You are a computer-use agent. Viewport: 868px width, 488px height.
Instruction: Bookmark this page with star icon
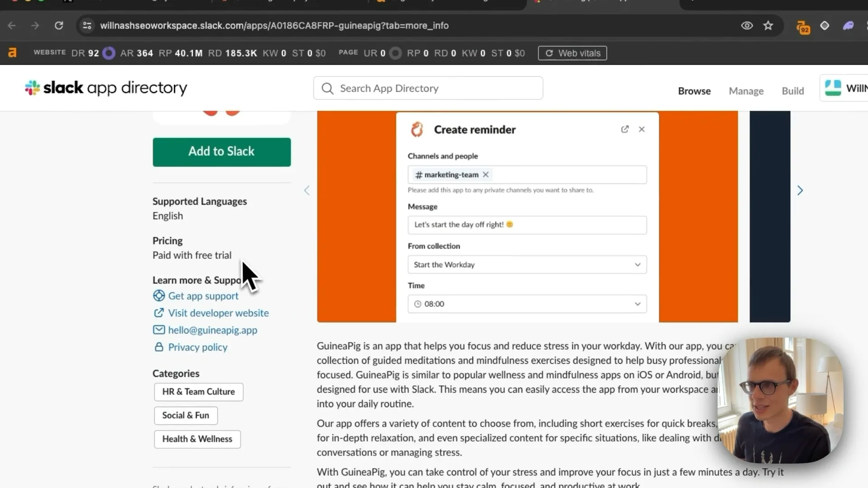(768, 26)
